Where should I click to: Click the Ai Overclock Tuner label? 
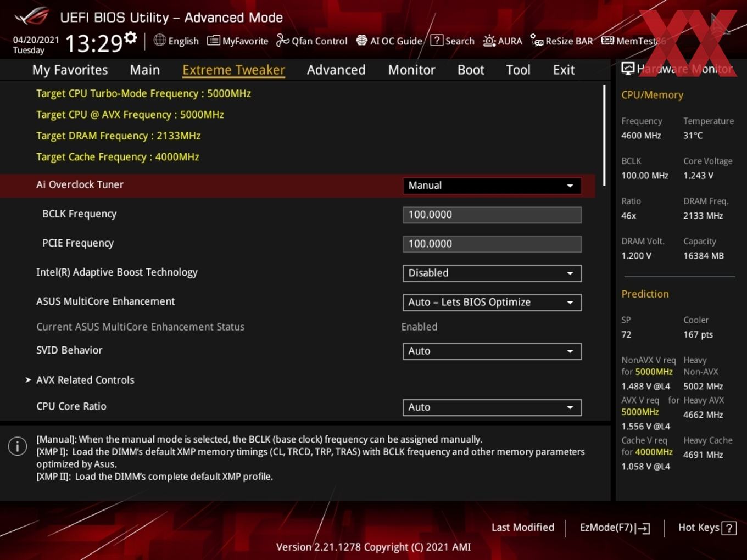[80, 184]
